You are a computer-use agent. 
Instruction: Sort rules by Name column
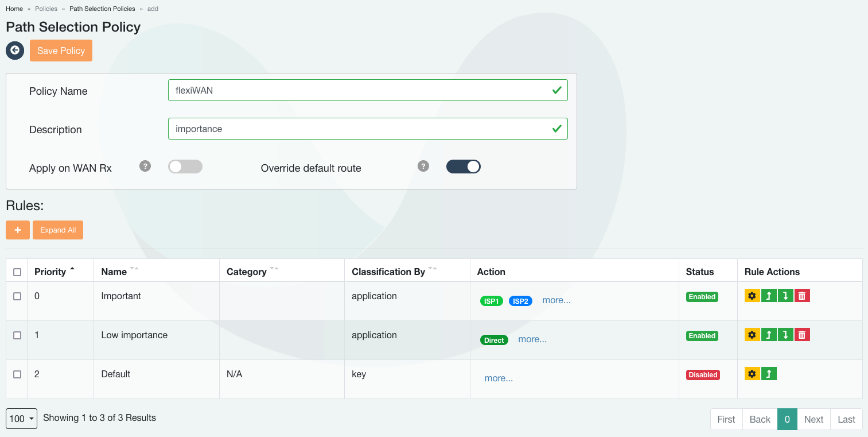(134, 269)
